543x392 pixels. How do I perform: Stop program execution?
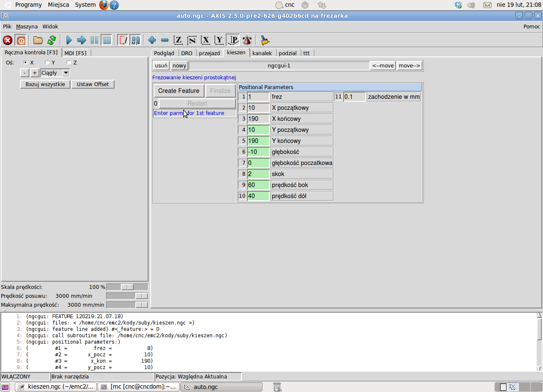[x=107, y=40]
